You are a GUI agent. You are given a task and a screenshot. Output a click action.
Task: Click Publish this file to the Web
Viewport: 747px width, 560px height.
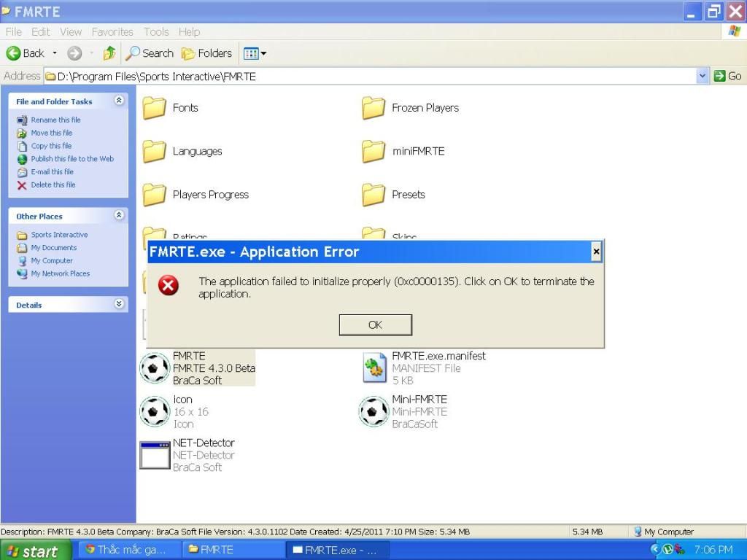(x=72, y=158)
